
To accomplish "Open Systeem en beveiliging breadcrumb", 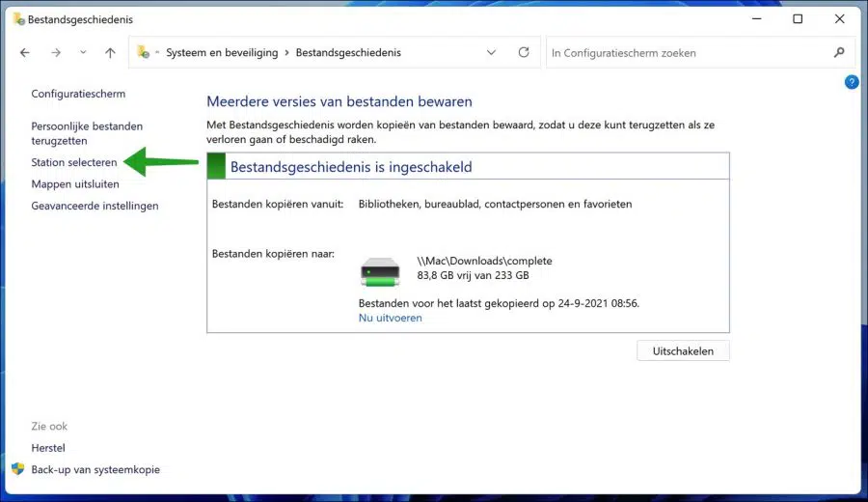I will coord(222,53).
